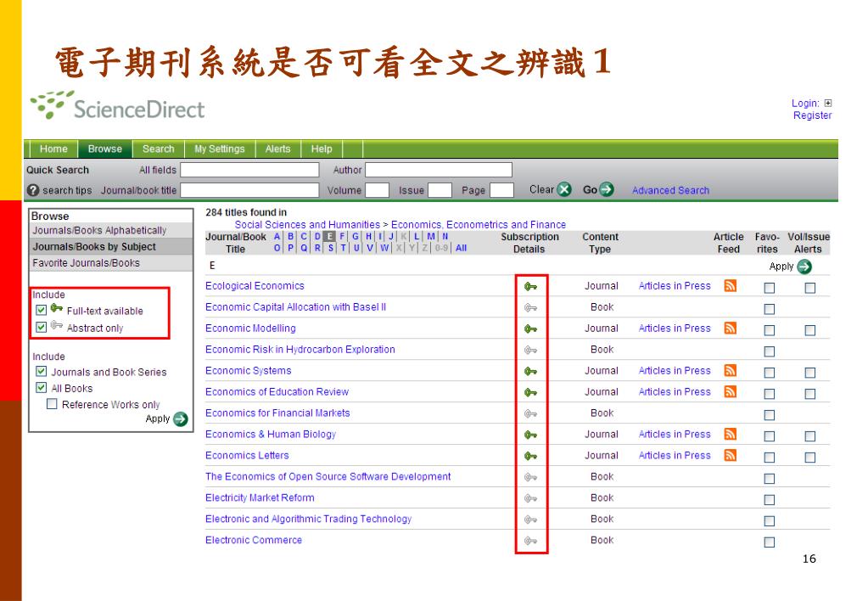868x601 pixels.
Task: Uncheck Full-text available filter
Action: pyautogui.click(x=41, y=310)
